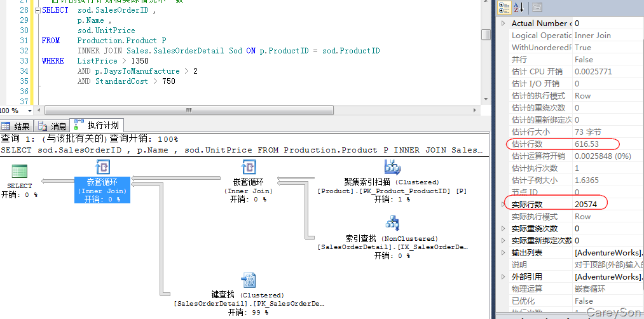Switch properties to categorized view
Screen dimensions: 644x319
pos(504,8)
